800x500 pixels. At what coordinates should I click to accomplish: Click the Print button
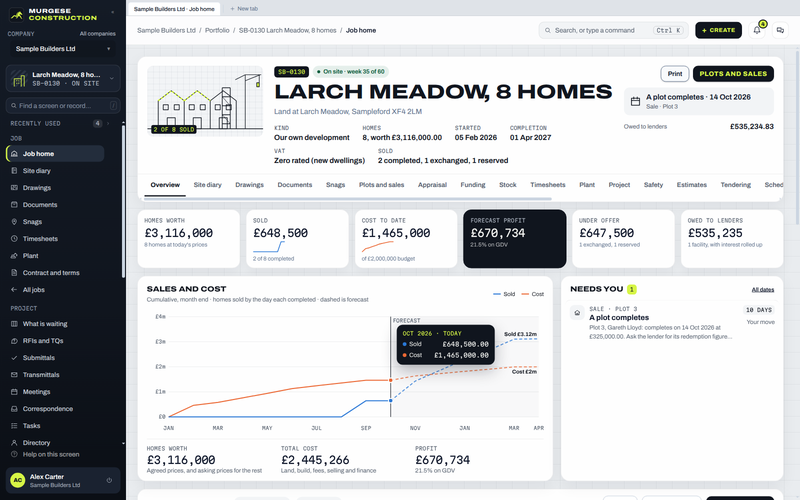click(674, 74)
